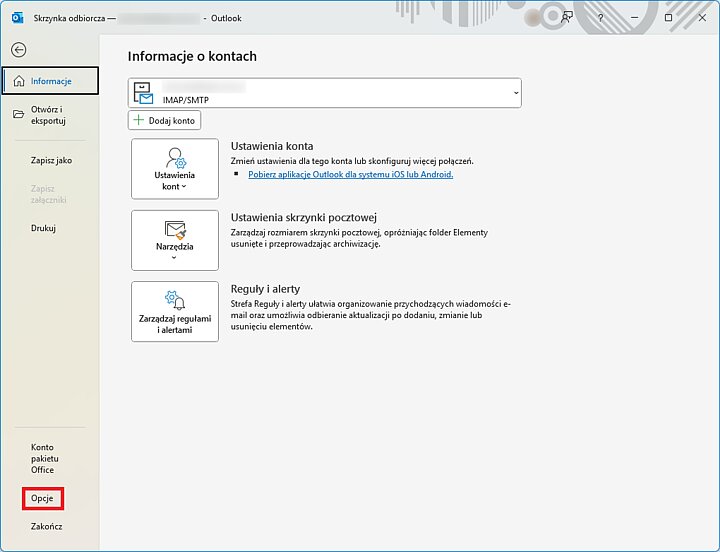Open Otwórz i eksportuj section
The height and width of the screenshot is (552, 720).
click(x=50, y=115)
